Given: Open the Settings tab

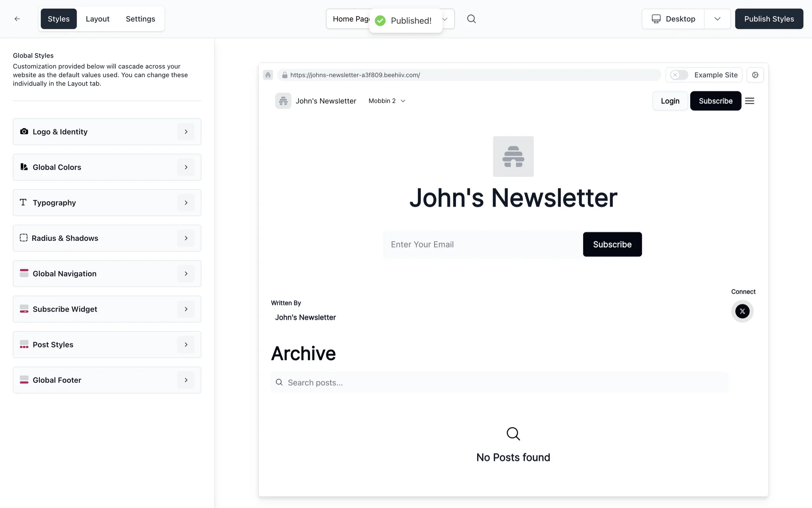Looking at the screenshot, I should [x=140, y=19].
